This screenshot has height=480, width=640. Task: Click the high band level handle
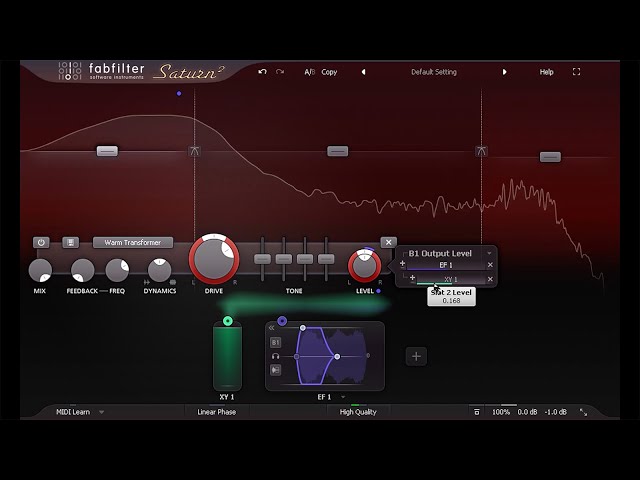[x=550, y=157]
